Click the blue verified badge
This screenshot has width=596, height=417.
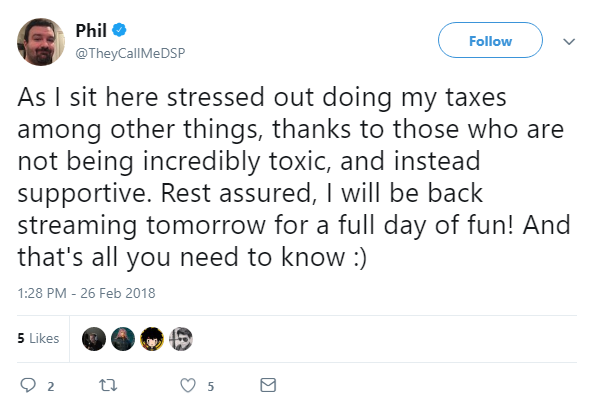point(119,30)
